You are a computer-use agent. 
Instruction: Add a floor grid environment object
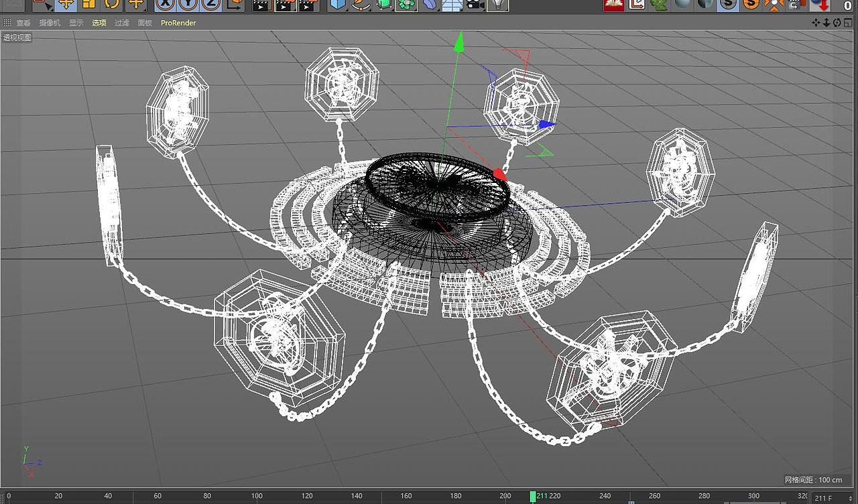coord(451,5)
